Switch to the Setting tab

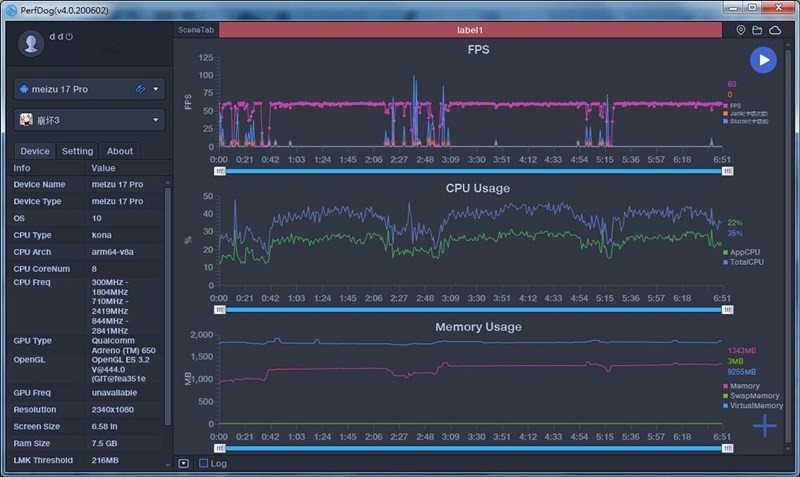(77, 151)
